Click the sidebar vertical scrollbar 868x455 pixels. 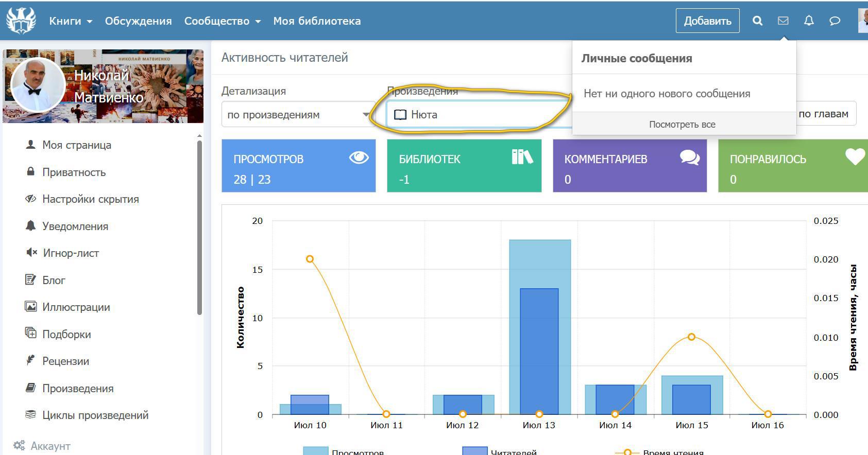199,226
